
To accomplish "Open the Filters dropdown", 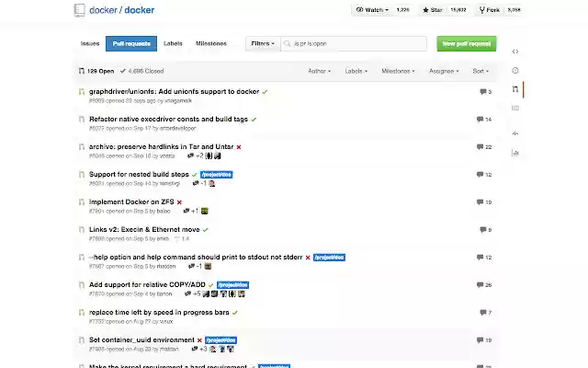I will pos(263,43).
